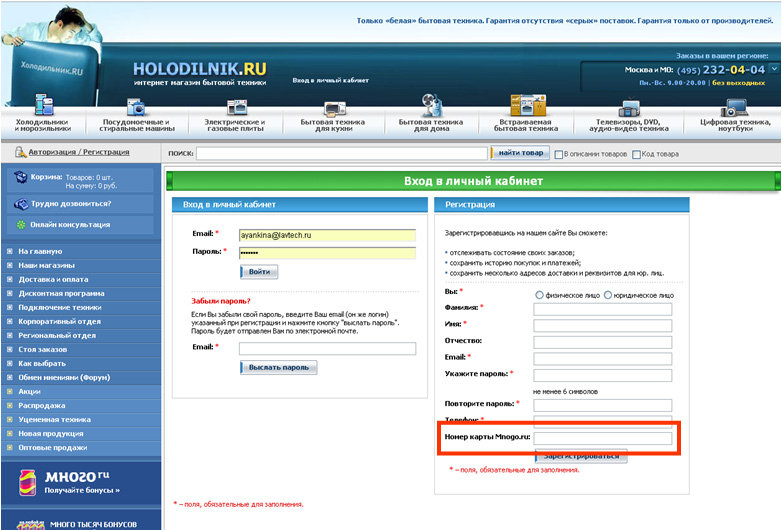
Task: Tick the 'В описании товаров' checkbox
Action: (x=559, y=155)
